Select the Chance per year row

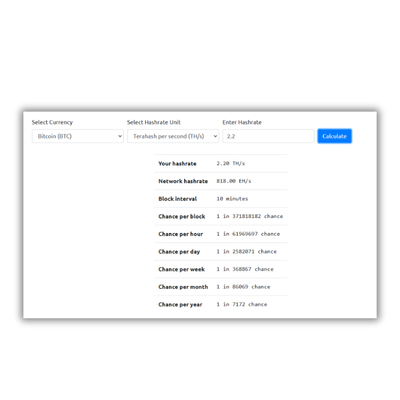click(x=220, y=304)
